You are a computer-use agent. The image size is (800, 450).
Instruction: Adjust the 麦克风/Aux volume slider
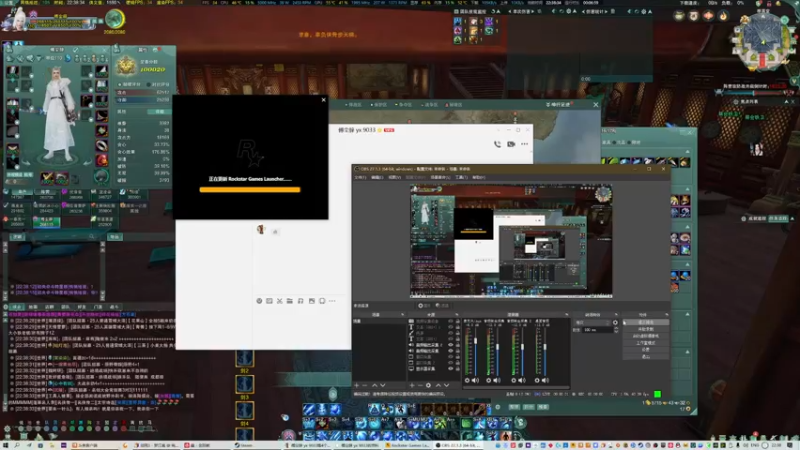click(476, 351)
